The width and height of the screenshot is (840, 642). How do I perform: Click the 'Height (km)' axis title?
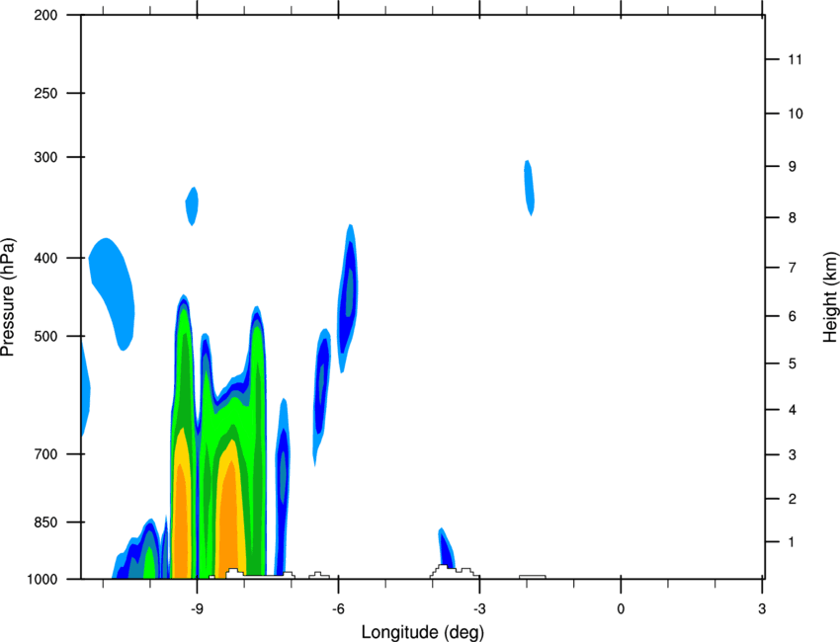(x=830, y=297)
